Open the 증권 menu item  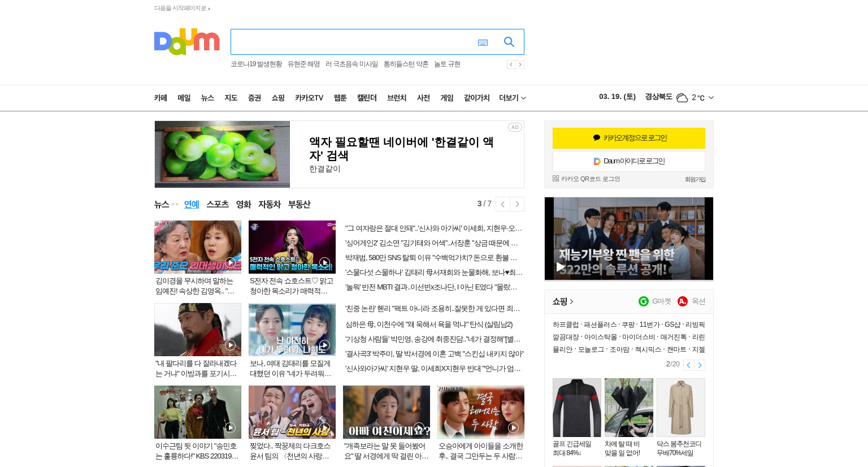(254, 98)
